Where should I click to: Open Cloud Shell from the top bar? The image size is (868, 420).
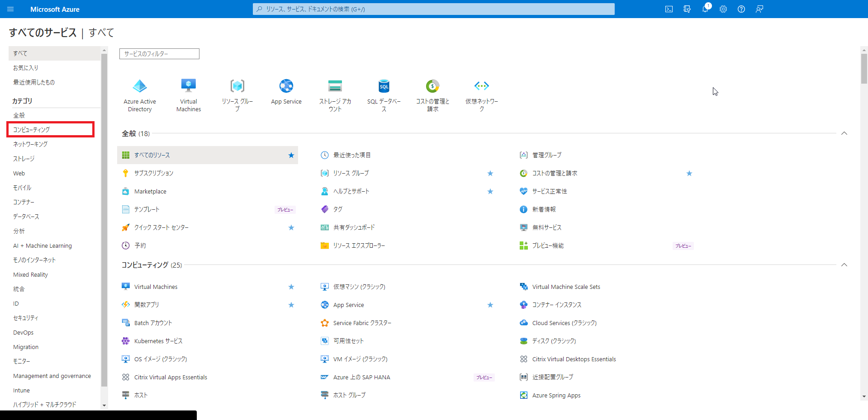669,9
